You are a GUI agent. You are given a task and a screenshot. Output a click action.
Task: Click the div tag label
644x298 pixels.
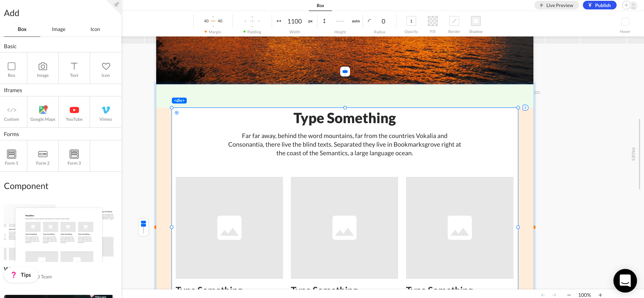pyautogui.click(x=179, y=100)
